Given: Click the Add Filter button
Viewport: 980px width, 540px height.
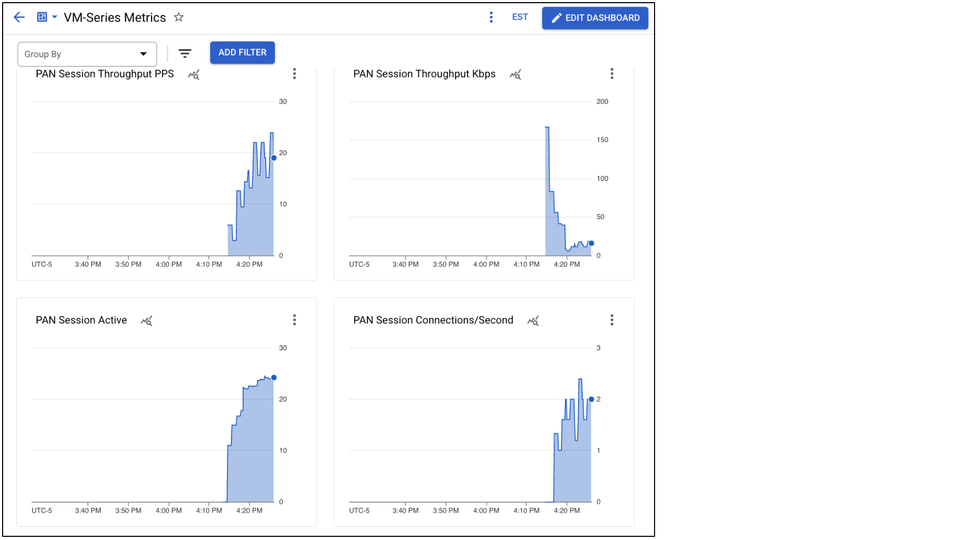Looking at the screenshot, I should (x=242, y=52).
